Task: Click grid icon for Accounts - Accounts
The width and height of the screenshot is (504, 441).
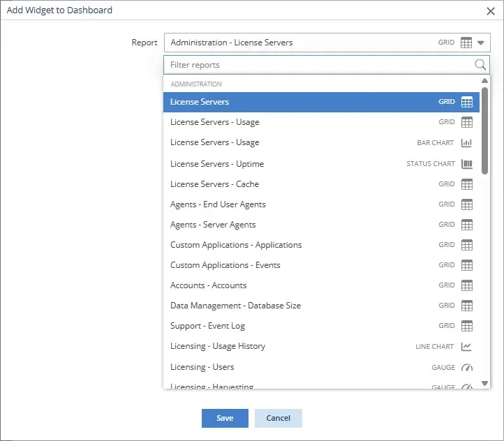Action: tap(467, 285)
